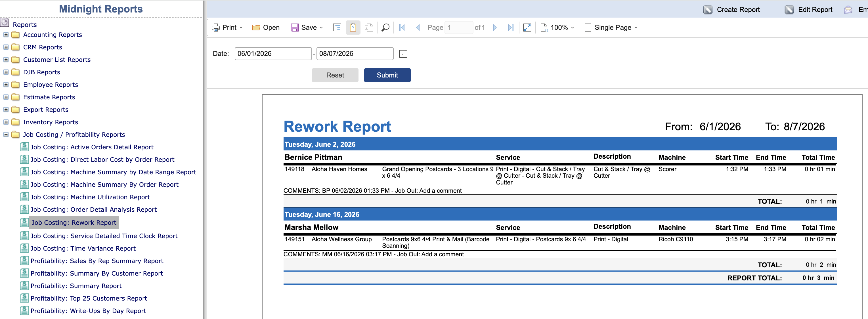Image resolution: width=868 pixels, height=319 pixels.
Task: Toggle the Bookmarks panel icon in the toolbar
Action: 337,28
